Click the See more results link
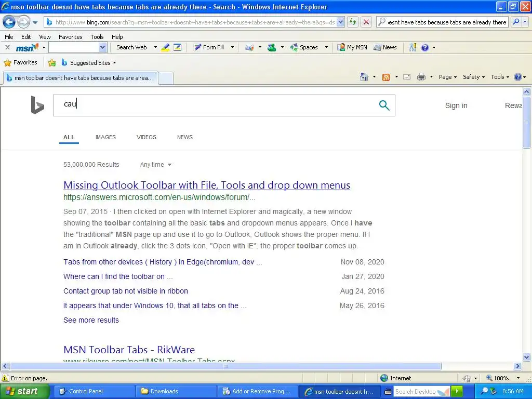 point(91,320)
